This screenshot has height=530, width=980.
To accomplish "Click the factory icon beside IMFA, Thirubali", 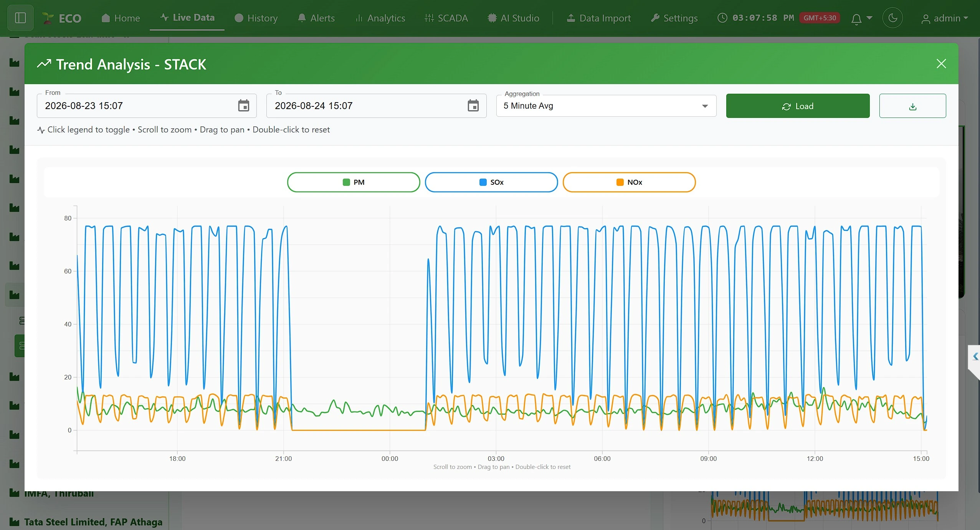I will point(14,492).
